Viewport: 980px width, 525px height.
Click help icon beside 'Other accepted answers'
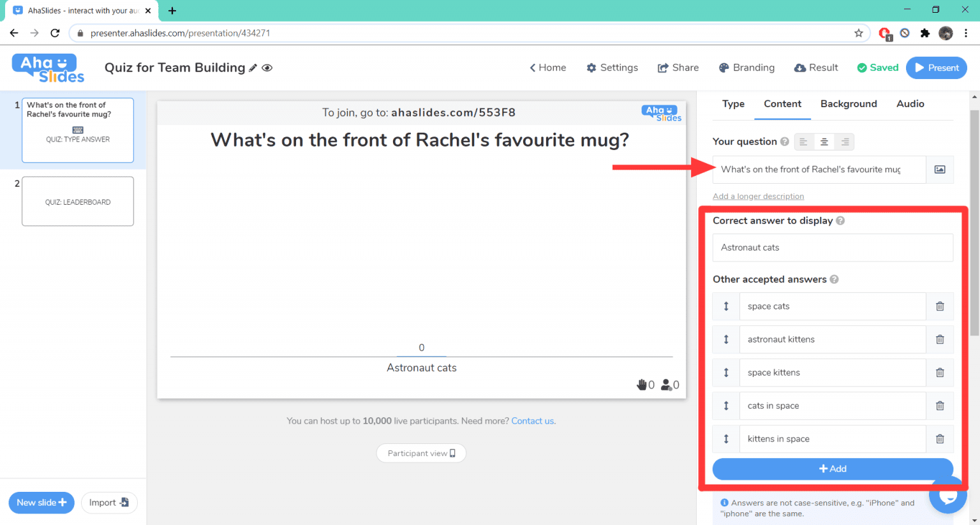834,279
